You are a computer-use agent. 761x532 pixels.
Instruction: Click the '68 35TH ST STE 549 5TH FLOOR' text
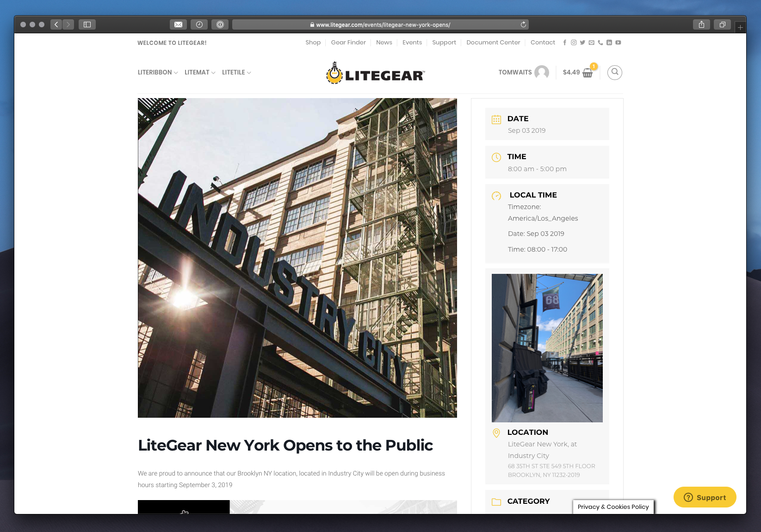[x=551, y=466]
